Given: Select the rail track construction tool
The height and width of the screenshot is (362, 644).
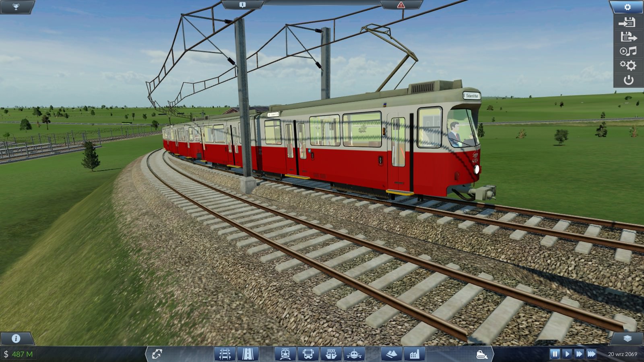Looking at the screenshot, I should click(225, 354).
